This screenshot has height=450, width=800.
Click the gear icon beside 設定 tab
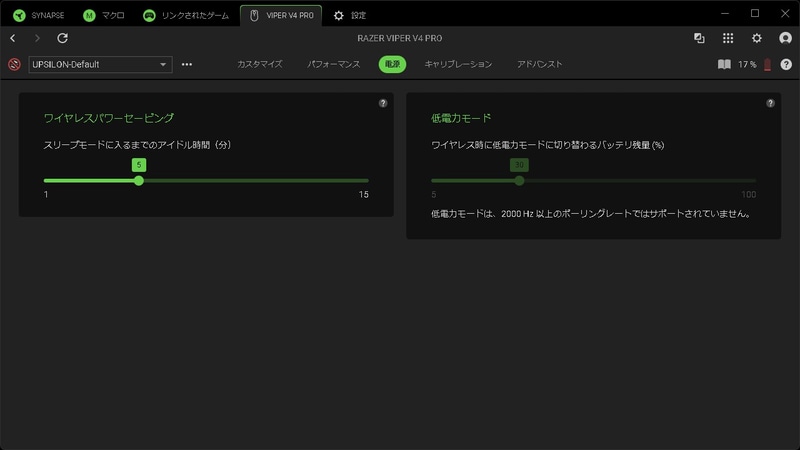339,15
